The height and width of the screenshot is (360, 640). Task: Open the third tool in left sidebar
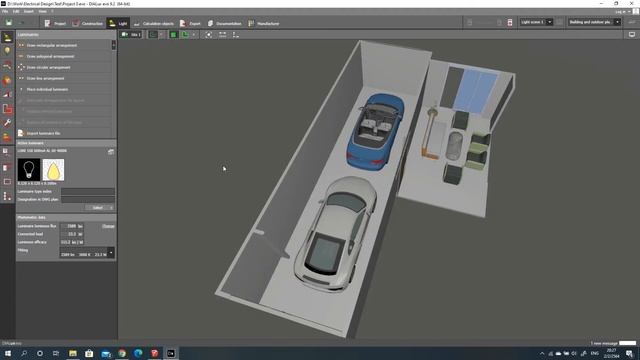[7, 65]
